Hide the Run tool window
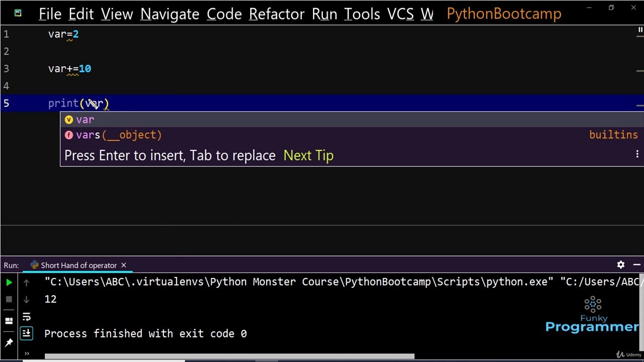Image resolution: width=644 pixels, height=362 pixels. [636, 265]
